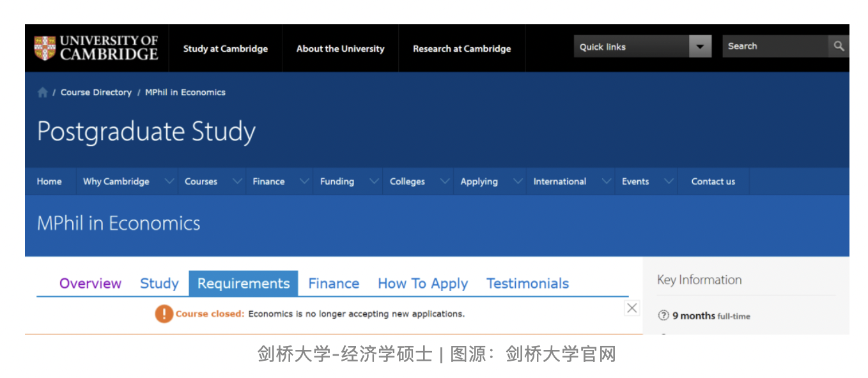Open the How To Apply tab

pos(422,283)
